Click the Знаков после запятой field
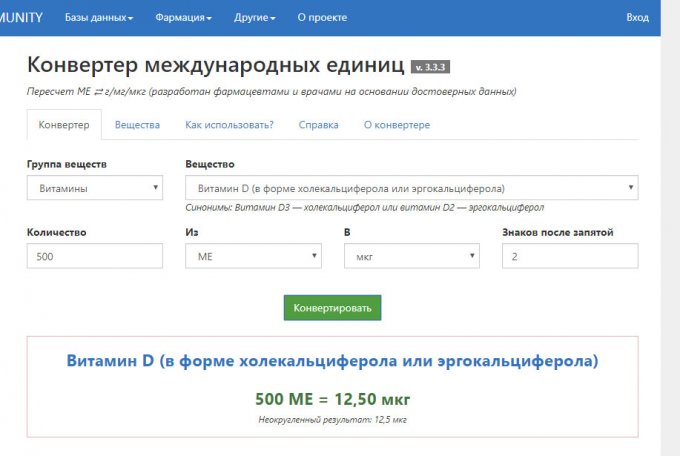The image size is (680, 456). (x=570, y=256)
